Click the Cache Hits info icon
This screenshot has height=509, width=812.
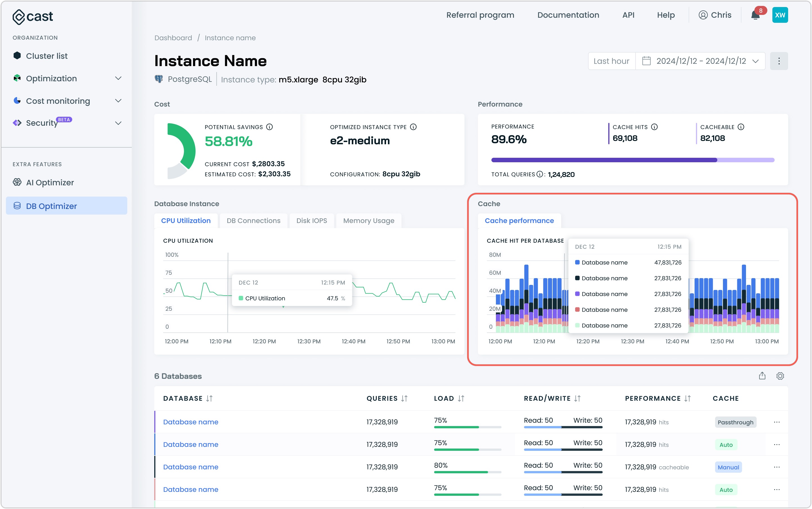point(654,127)
